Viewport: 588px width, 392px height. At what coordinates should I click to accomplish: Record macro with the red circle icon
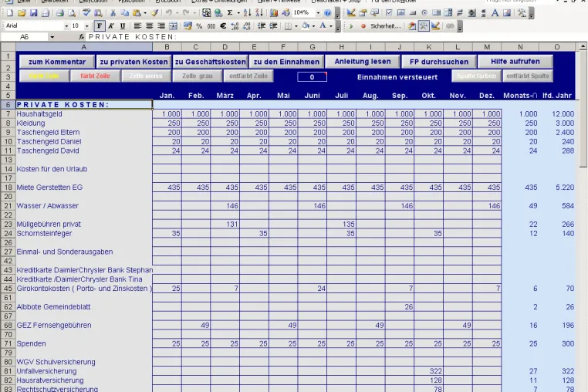pos(363,26)
